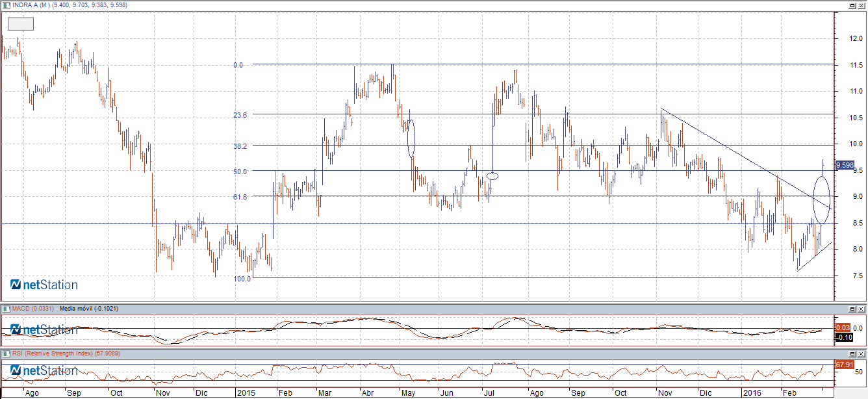Select the 9.598 current price tag
Viewport: 868px width, 399px height.
coord(844,165)
